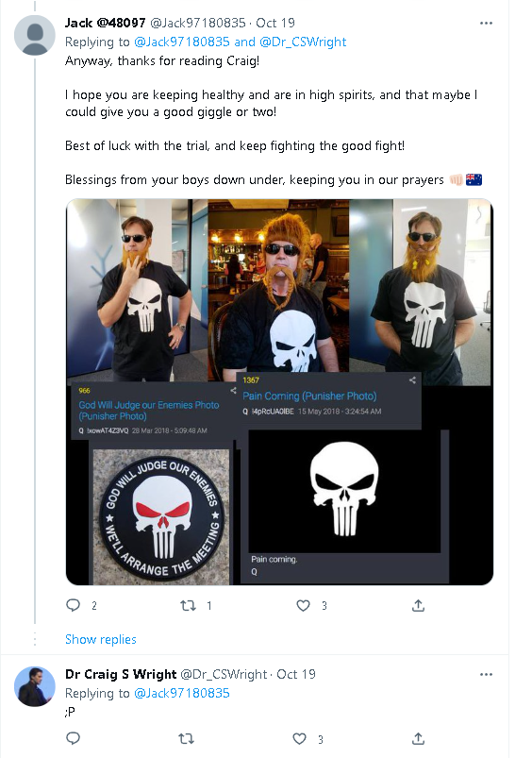Retweet Dr Craig S Wright's reply

coord(187,738)
